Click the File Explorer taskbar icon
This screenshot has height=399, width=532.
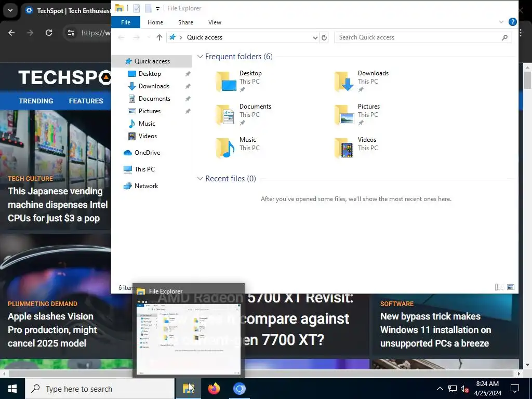188,389
